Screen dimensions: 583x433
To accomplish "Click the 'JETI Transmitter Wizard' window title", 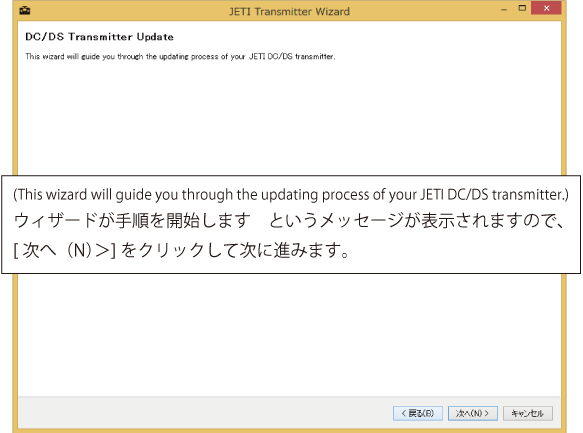I will click(x=289, y=12).
